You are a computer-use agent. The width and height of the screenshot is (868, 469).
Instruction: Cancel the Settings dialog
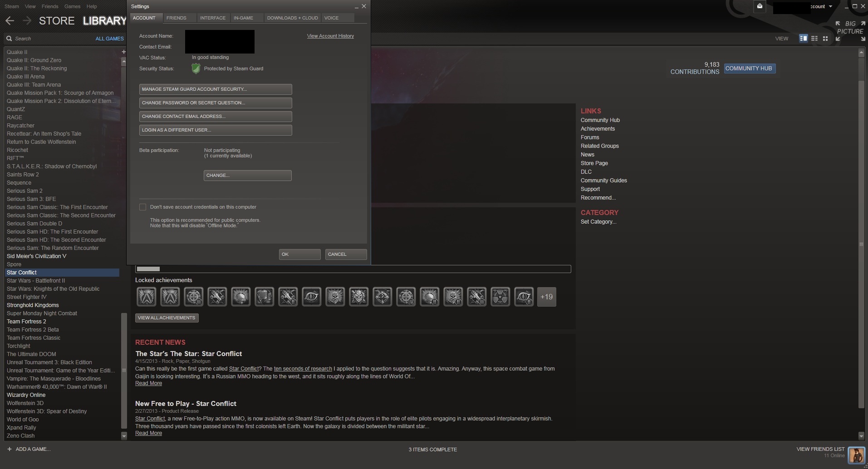coord(346,254)
